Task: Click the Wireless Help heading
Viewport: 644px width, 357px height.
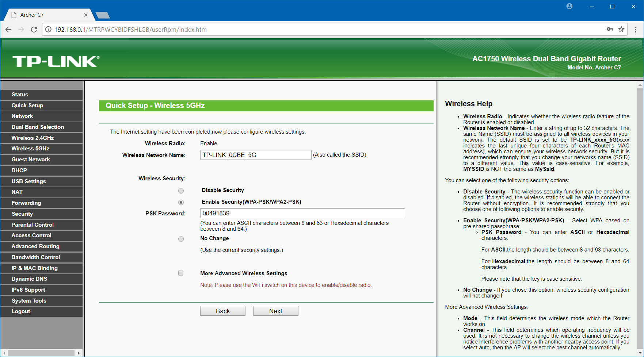Action: (x=469, y=104)
